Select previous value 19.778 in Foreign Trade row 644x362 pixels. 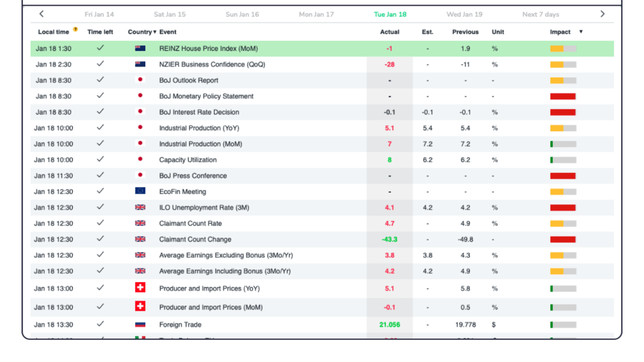465,325
